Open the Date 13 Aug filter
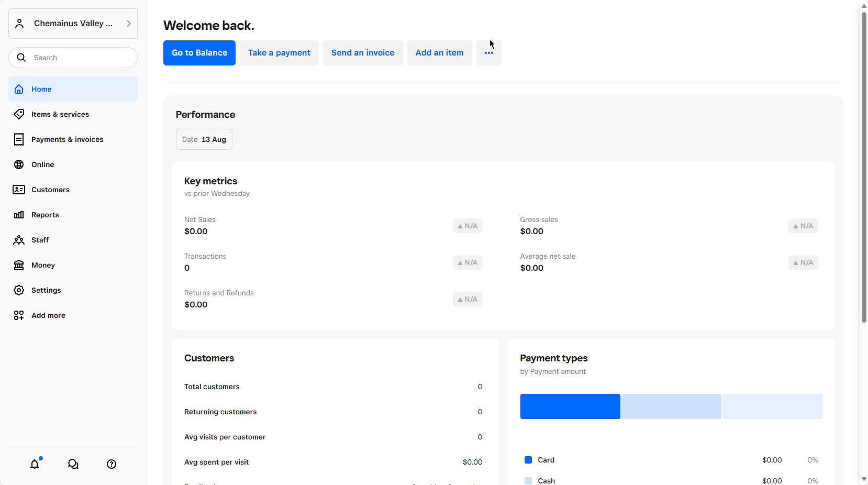This screenshot has height=485, width=868. 204,139
